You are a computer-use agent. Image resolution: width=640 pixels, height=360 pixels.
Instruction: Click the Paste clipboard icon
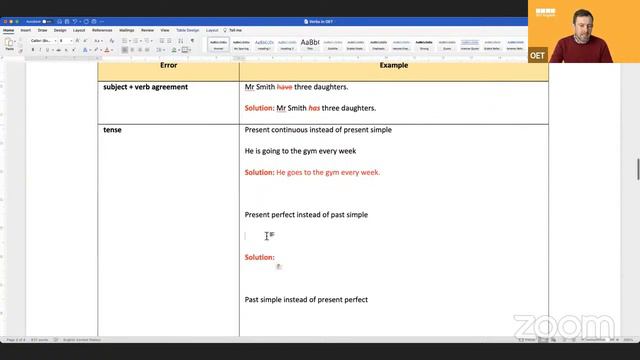point(9,42)
